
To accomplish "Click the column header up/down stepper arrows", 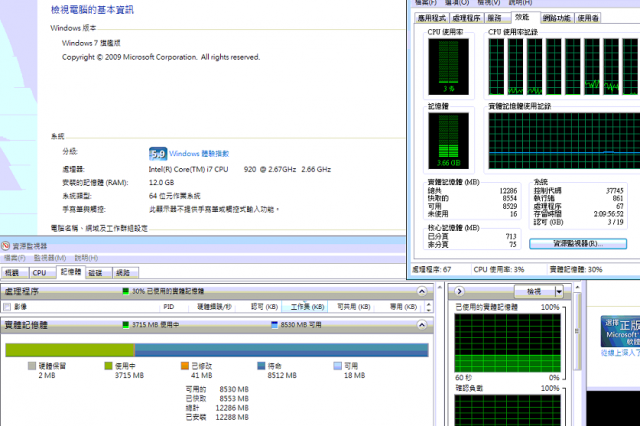I will [428, 306].
